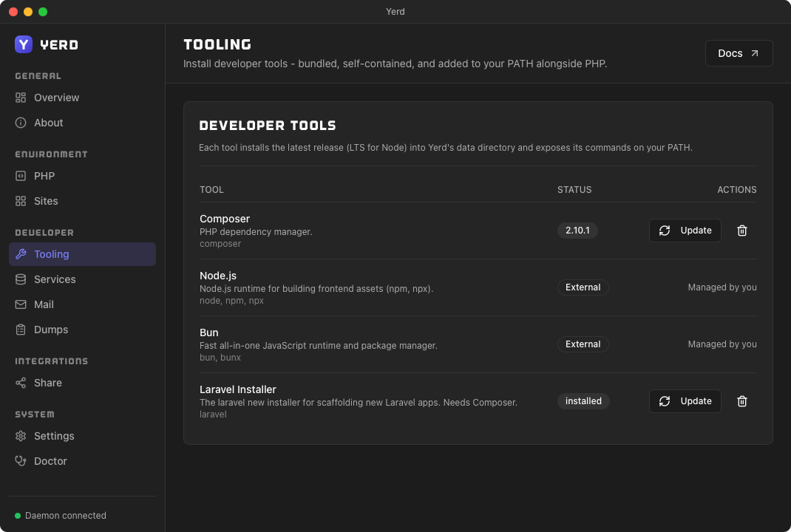Click Bun 'Managed by you' text
Image resolution: width=791 pixels, height=532 pixels.
[x=722, y=344]
